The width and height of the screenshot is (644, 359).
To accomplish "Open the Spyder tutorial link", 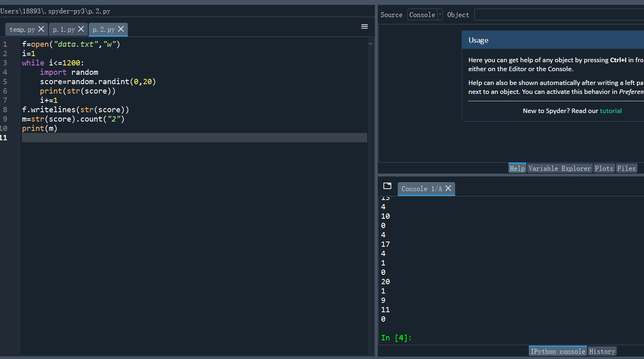I will click(611, 111).
